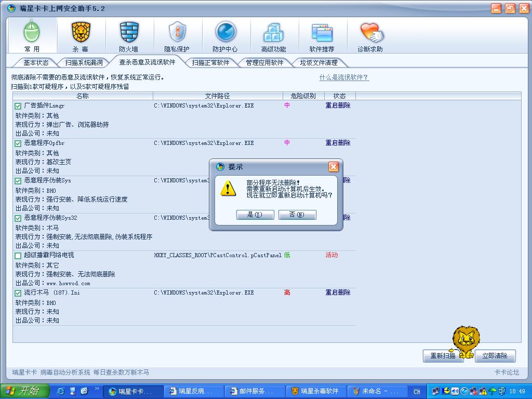Viewport: 532px width, 399px height.
Task: Click the green umbrella tray icon
Action: click(x=493, y=391)
